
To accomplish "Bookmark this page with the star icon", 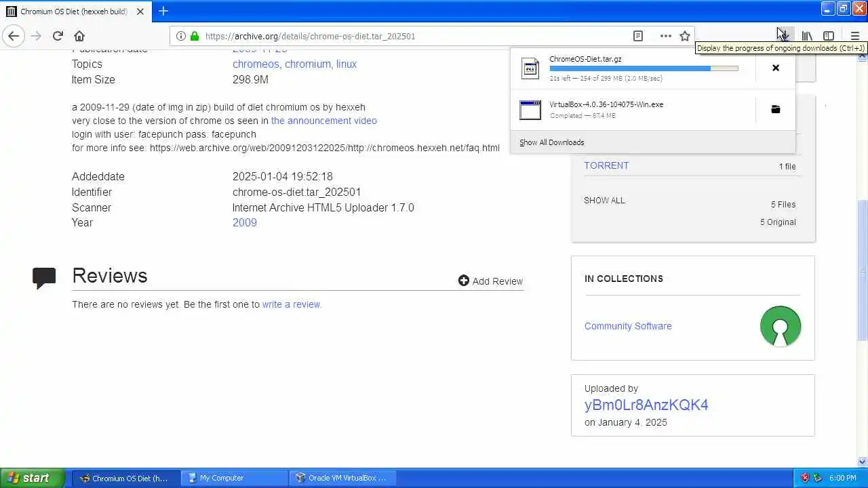I will (685, 36).
